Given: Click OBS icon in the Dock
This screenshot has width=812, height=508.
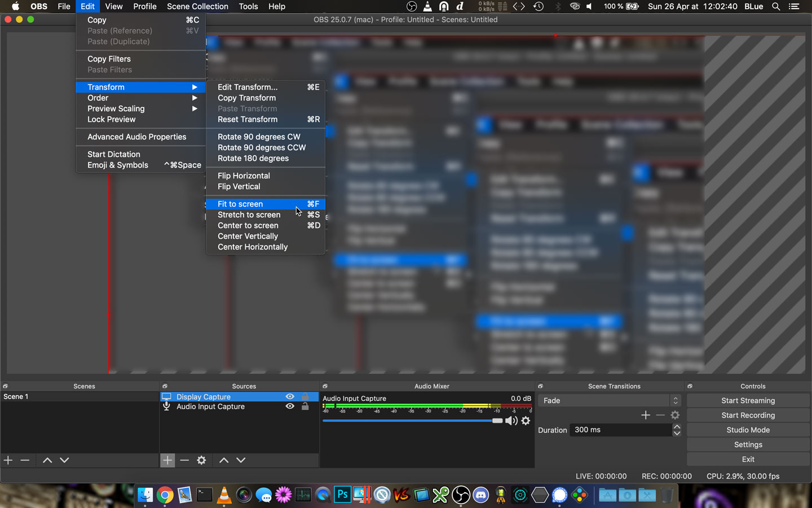Looking at the screenshot, I should 461,495.
